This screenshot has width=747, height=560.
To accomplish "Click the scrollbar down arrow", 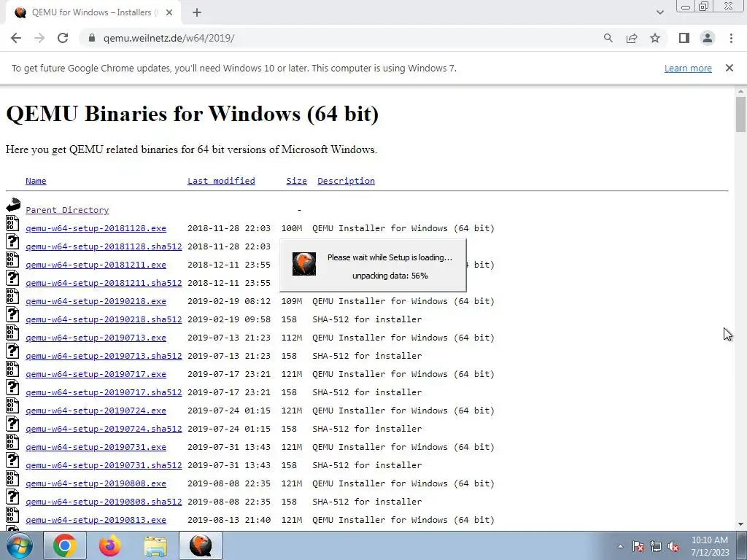I will [740, 525].
